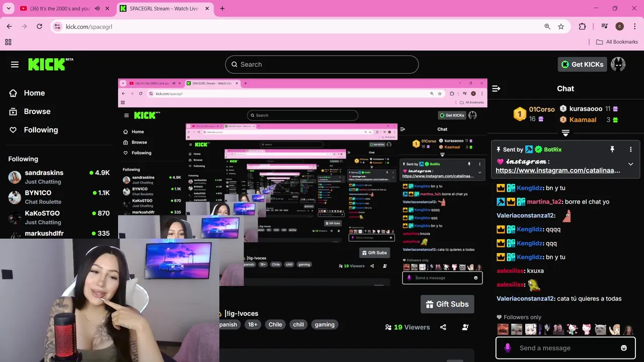
Task: Open the Chrome tab search dropdown
Action: tap(9, 9)
